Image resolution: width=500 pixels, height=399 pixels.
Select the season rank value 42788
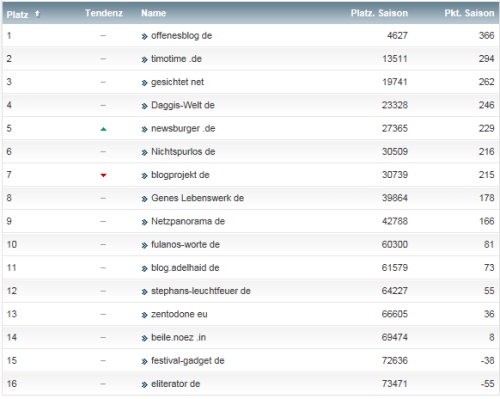tap(395, 221)
